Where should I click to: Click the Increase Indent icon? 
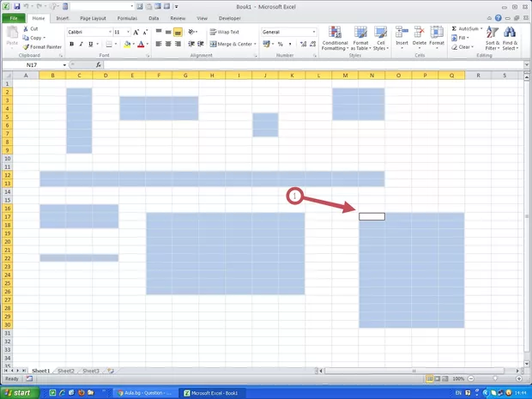coord(201,44)
